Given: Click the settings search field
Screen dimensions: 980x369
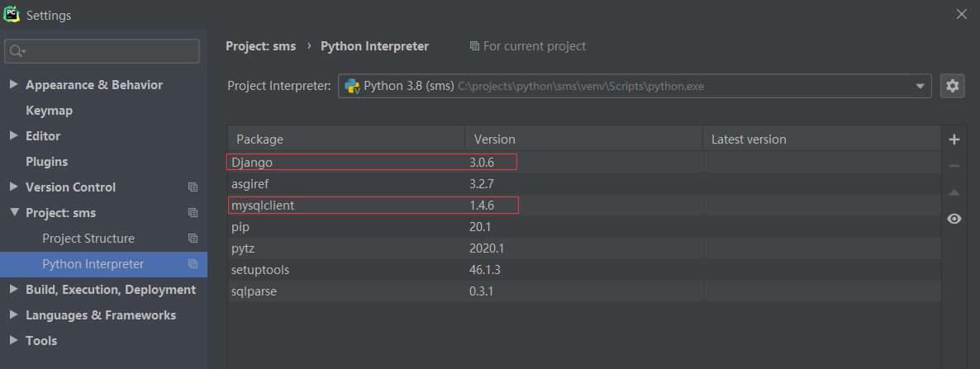Looking at the screenshot, I should point(107,51).
